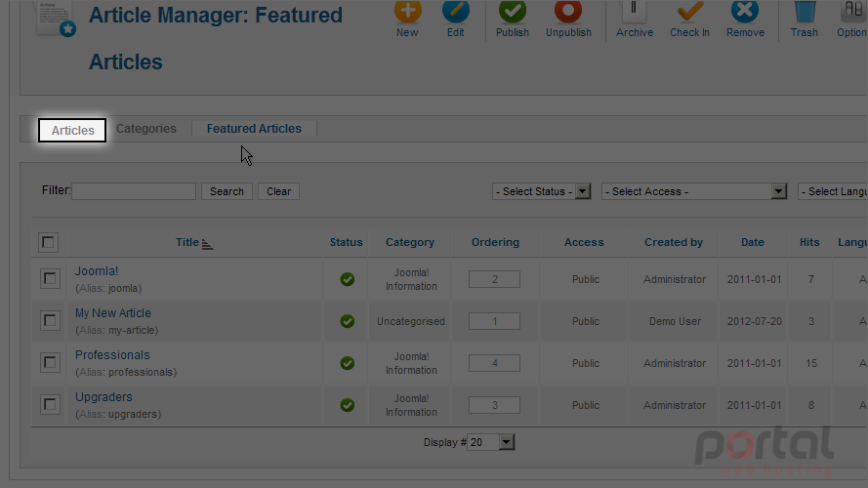Click the Check In toolbar icon
868x488 pixels.
pos(689,11)
